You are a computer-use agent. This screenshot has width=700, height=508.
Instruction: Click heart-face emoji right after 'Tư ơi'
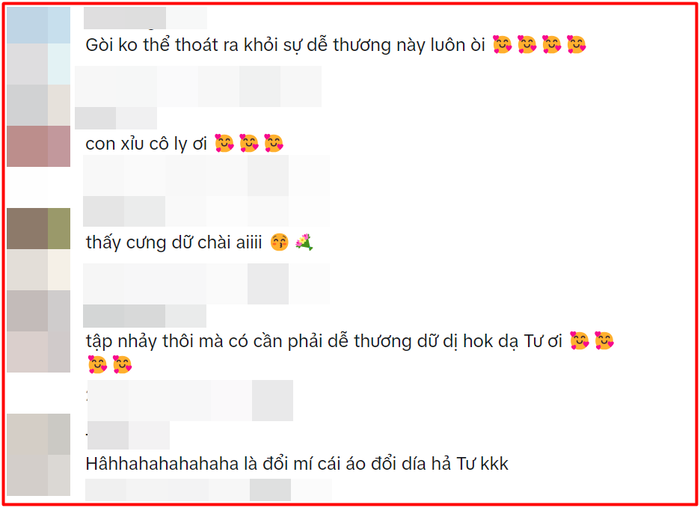(579, 341)
